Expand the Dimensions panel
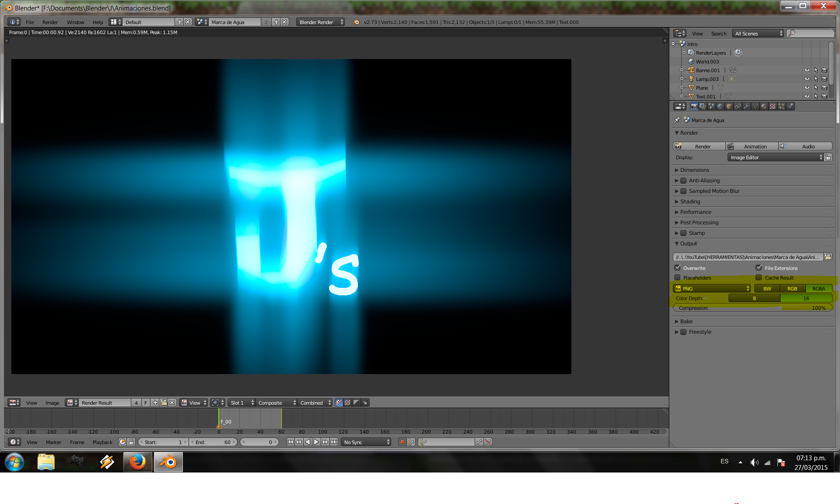840x504 pixels. (x=695, y=170)
